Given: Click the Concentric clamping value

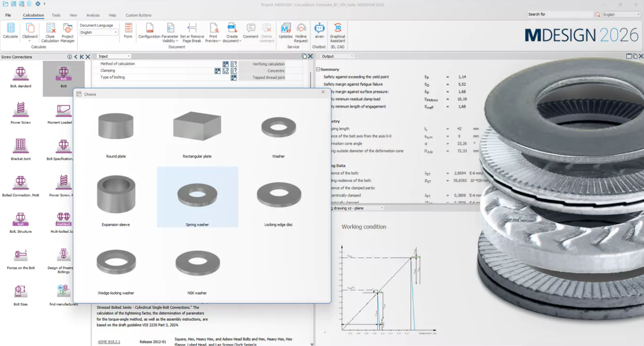Looking at the screenshot, I should (x=262, y=71).
